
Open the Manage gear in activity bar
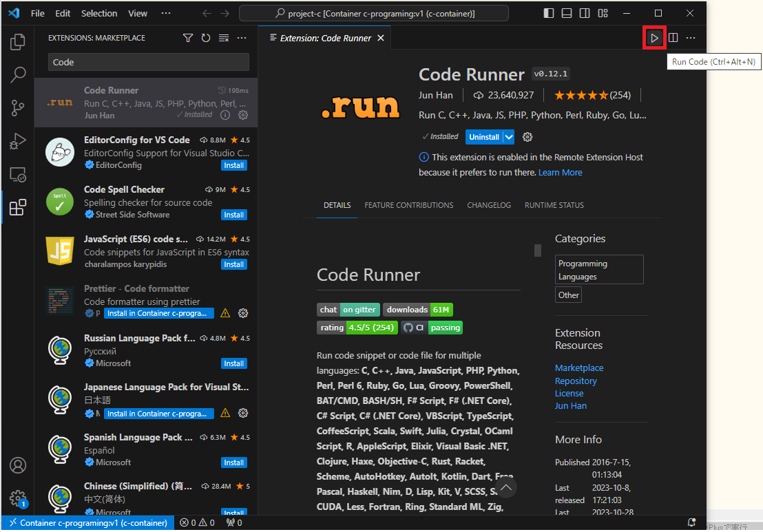point(17,498)
